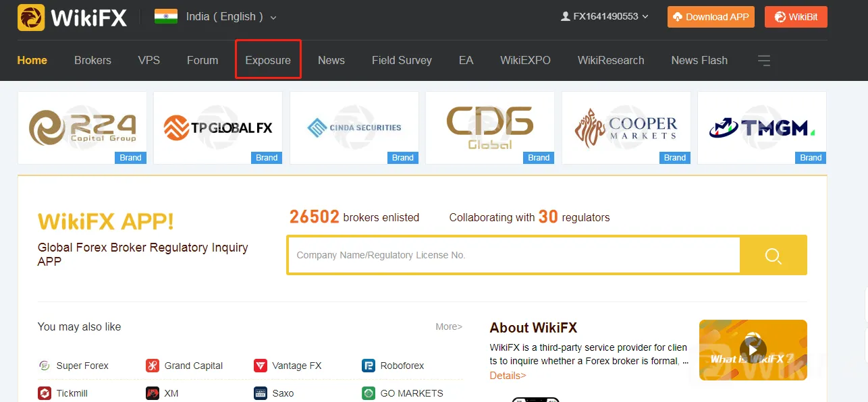Click the WikiFX APP! heading
Screen dimensions: 868x402
coord(106,221)
